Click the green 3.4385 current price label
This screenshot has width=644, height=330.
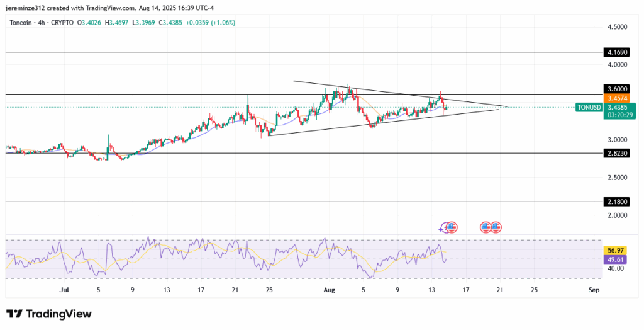coord(618,108)
